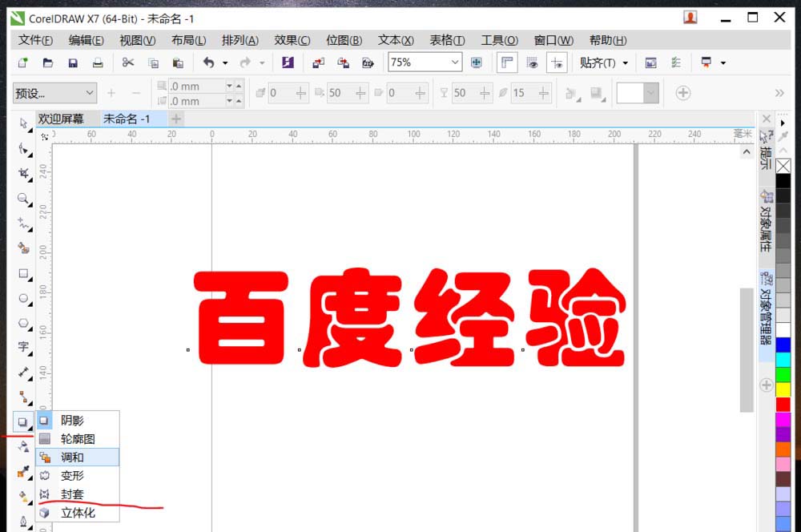This screenshot has height=532, width=801.
Task: Select the connector line tool
Action: (x=23, y=397)
